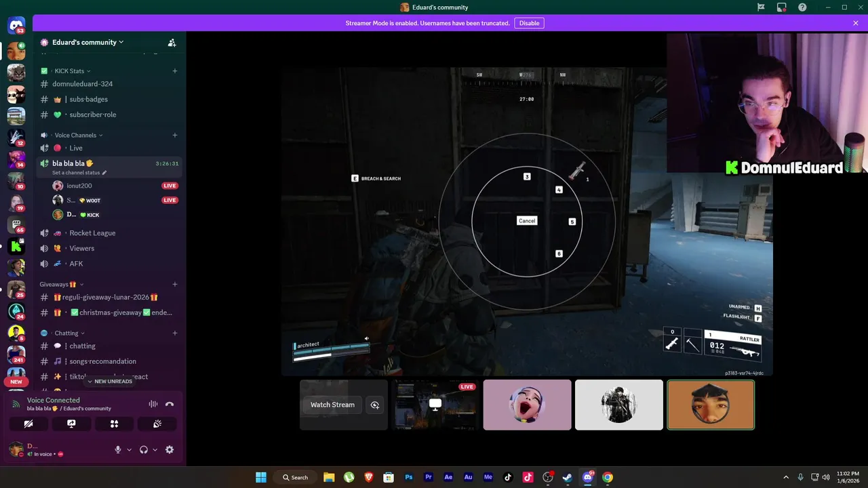This screenshot has width=868, height=488.
Task: Pop out stream via icon beside Watch Stream
Action: pyautogui.click(x=375, y=405)
